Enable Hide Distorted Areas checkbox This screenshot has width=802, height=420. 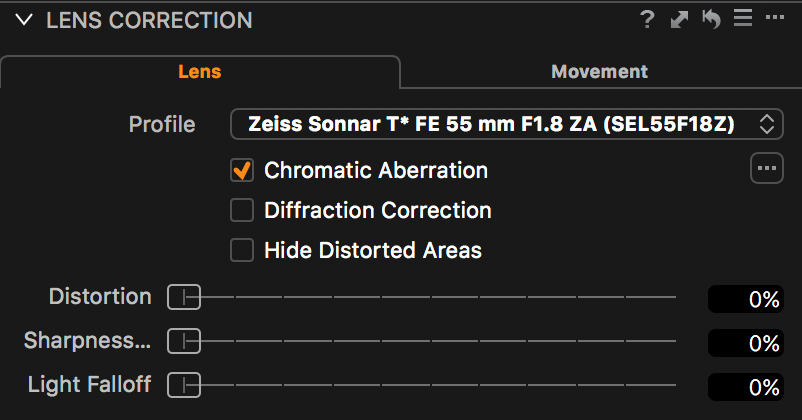point(242,250)
